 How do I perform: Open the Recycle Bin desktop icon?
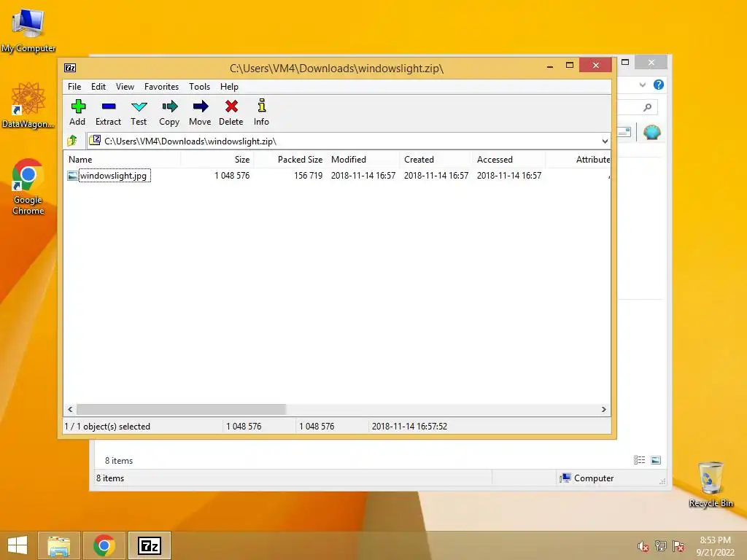coord(711,484)
